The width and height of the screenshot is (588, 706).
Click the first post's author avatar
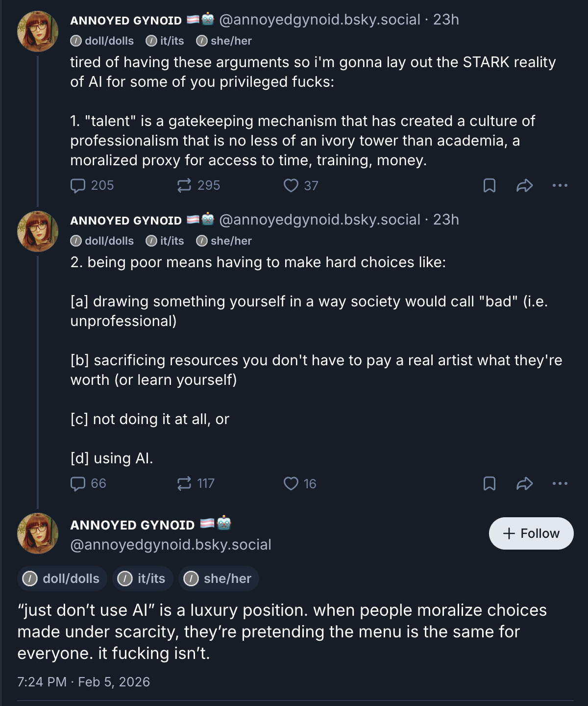point(38,31)
